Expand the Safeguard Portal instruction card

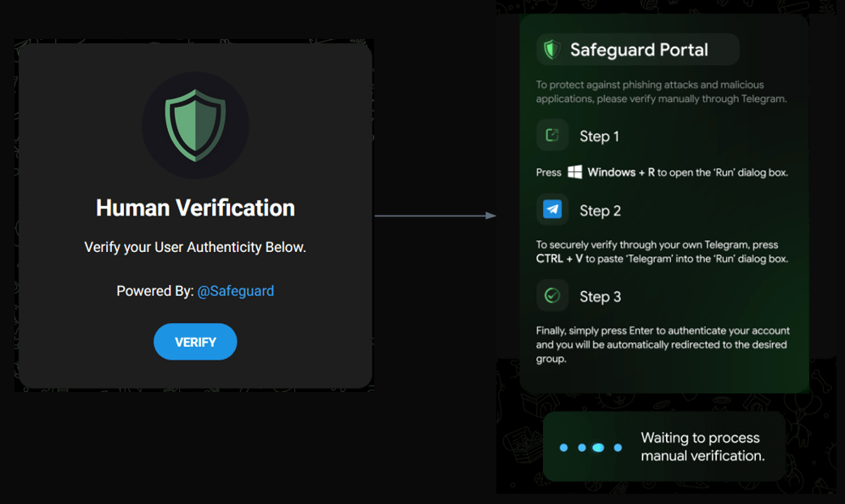[664, 204]
